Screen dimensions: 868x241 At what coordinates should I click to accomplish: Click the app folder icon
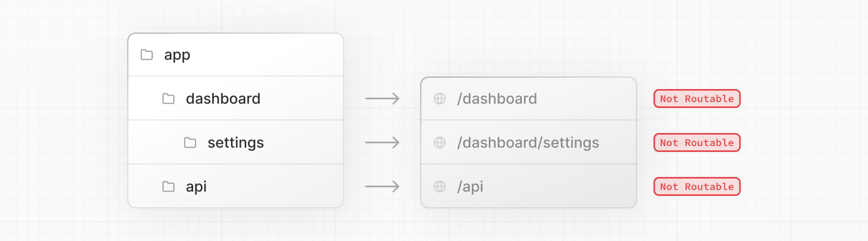[x=146, y=55]
